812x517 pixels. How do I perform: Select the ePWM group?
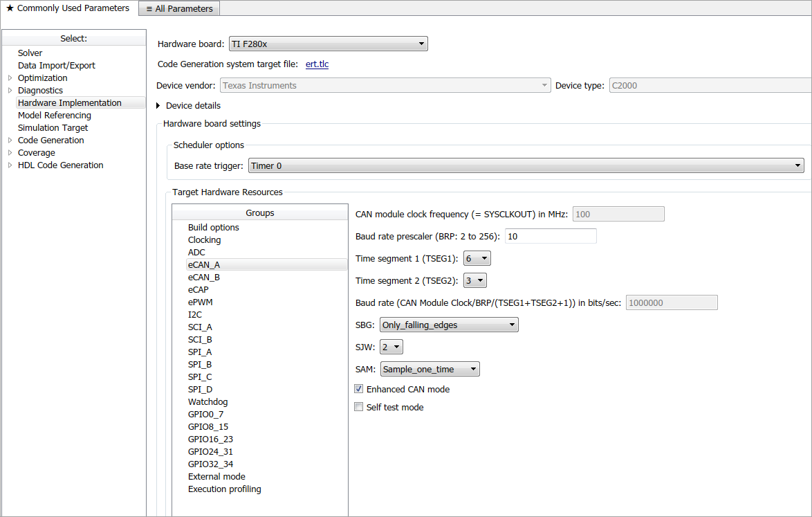tap(200, 302)
